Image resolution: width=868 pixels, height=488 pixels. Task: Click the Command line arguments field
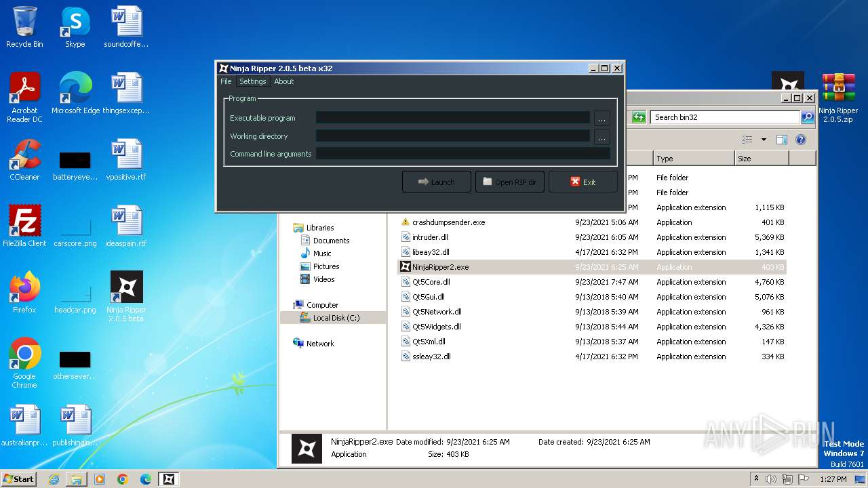pyautogui.click(x=462, y=154)
